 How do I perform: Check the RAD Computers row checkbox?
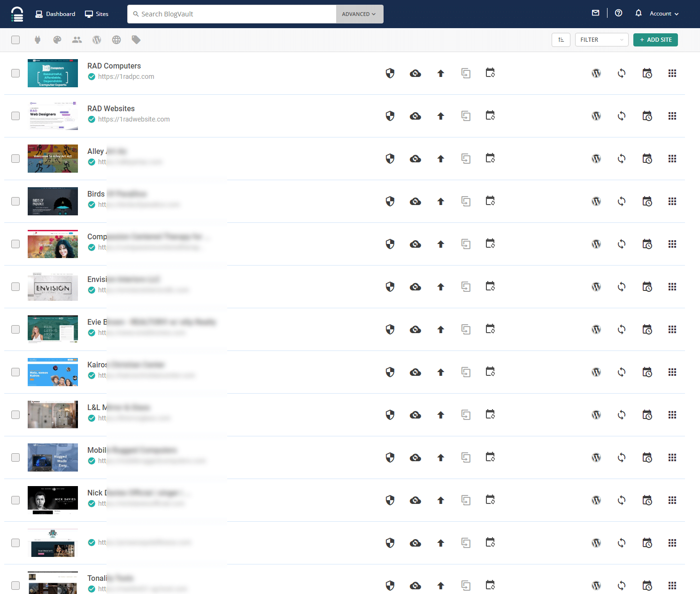15,73
